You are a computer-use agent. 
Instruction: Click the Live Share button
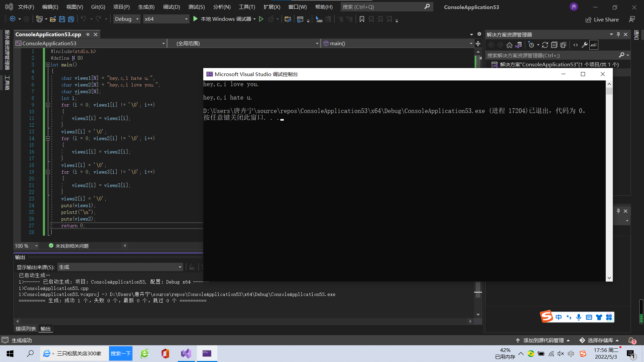tap(602, 19)
